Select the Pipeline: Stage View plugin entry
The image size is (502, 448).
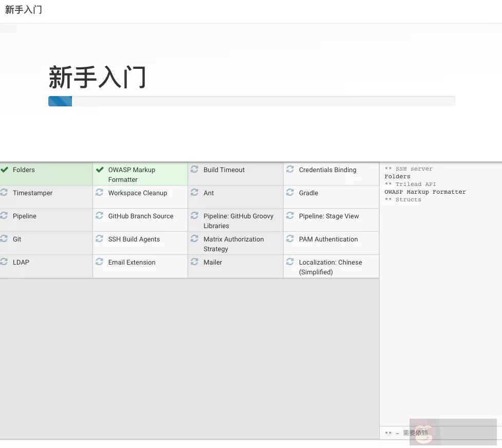point(329,216)
